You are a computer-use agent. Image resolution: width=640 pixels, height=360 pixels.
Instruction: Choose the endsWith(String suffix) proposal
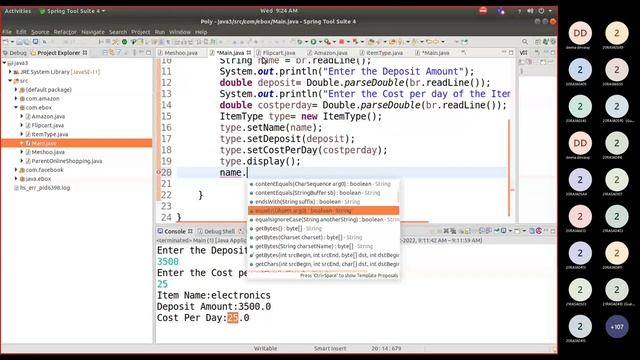click(x=323, y=202)
